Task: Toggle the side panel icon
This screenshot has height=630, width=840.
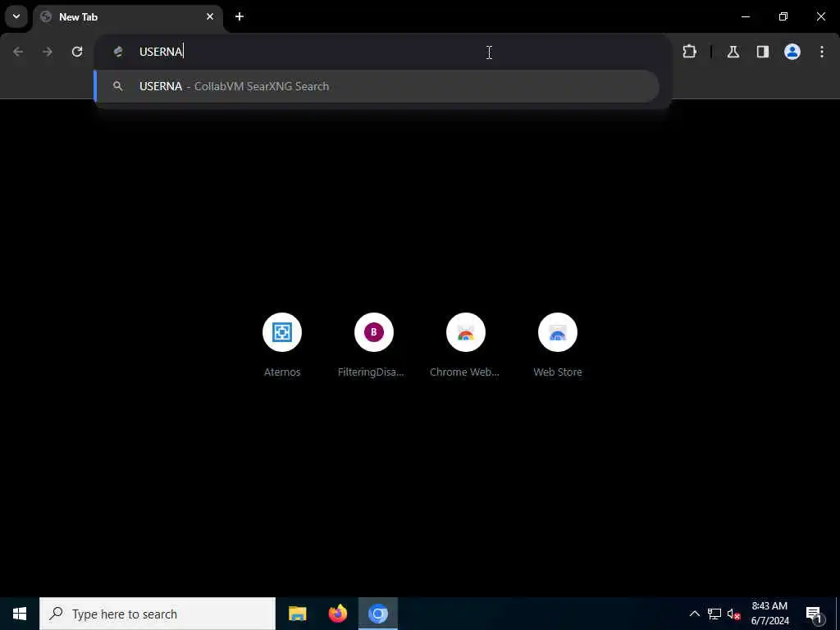Action: coord(763,52)
